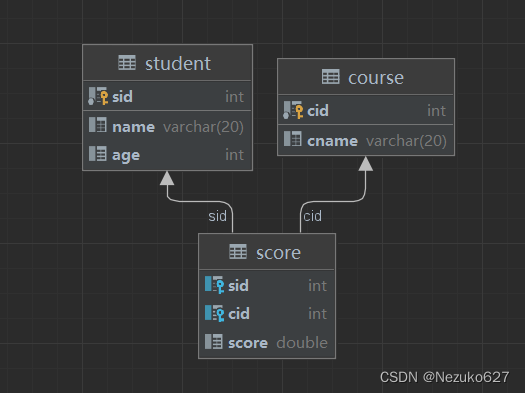Click primary key icon beside student sid
Image resolution: width=525 pixels, height=393 pixels.
click(98, 96)
